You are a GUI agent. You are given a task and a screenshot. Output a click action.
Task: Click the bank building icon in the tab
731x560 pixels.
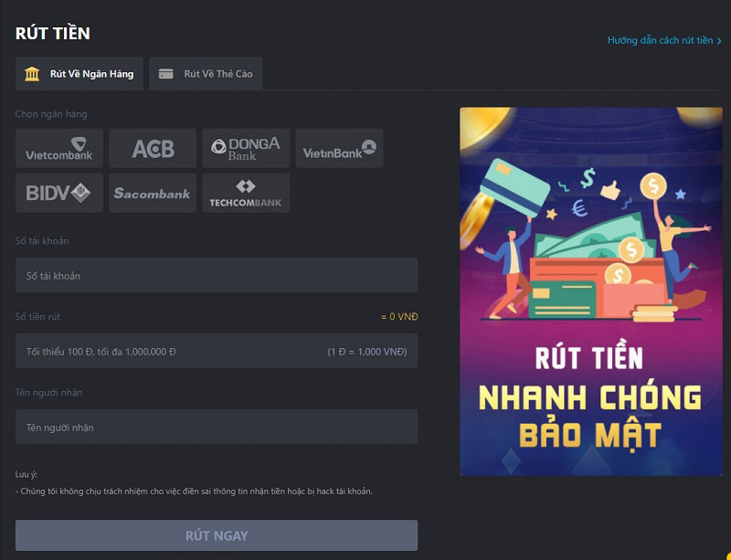[32, 74]
